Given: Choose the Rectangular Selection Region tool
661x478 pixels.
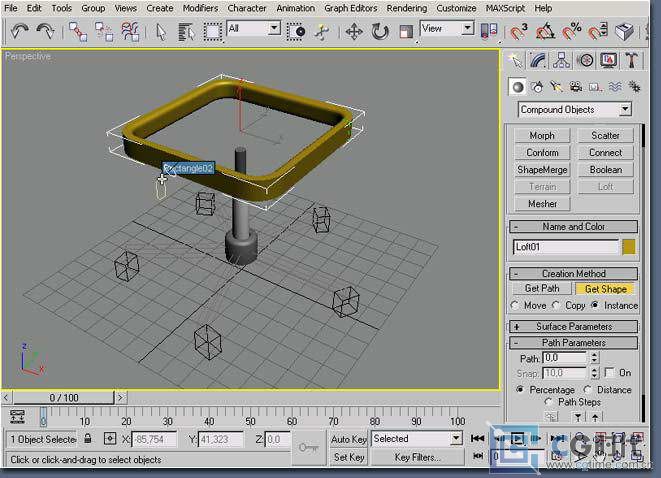Looking at the screenshot, I should [x=212, y=32].
